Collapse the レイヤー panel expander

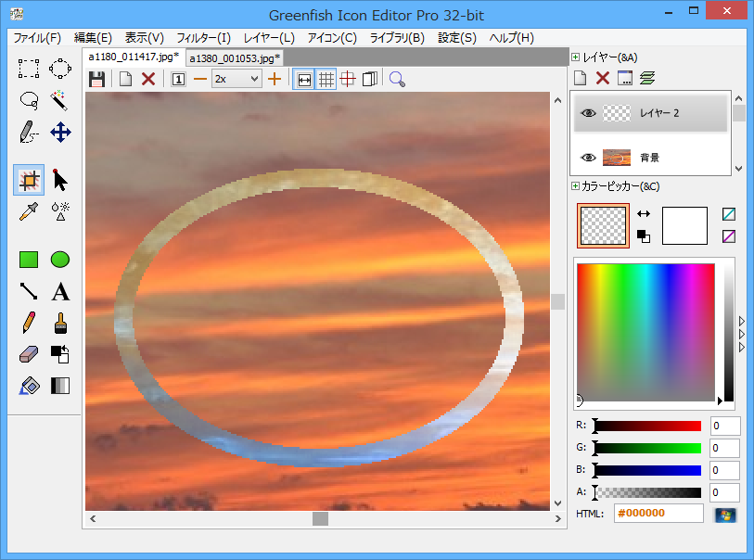point(576,57)
